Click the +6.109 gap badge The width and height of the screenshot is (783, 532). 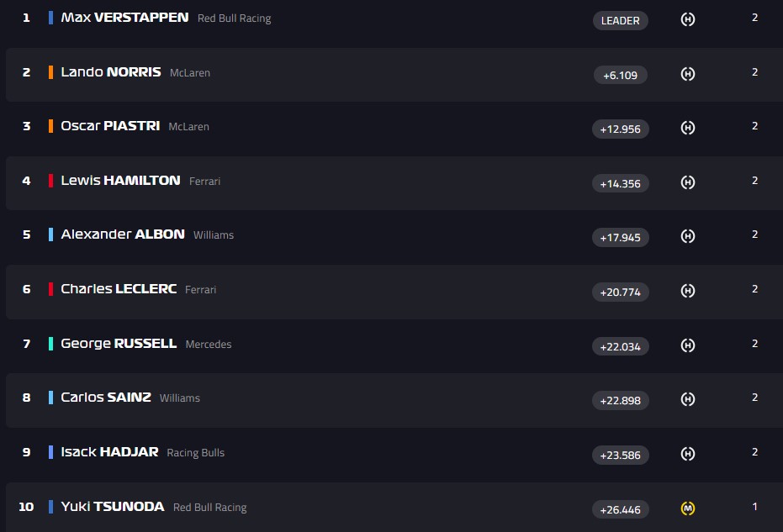620,75
